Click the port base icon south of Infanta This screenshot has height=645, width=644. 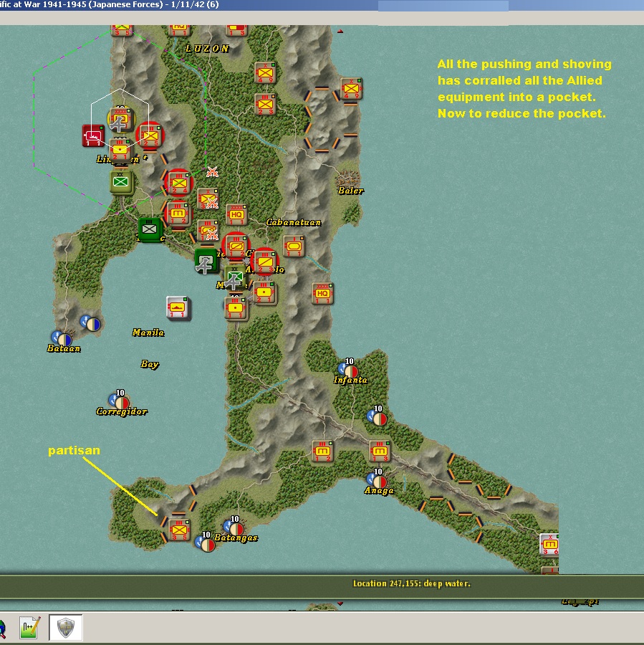point(377,417)
